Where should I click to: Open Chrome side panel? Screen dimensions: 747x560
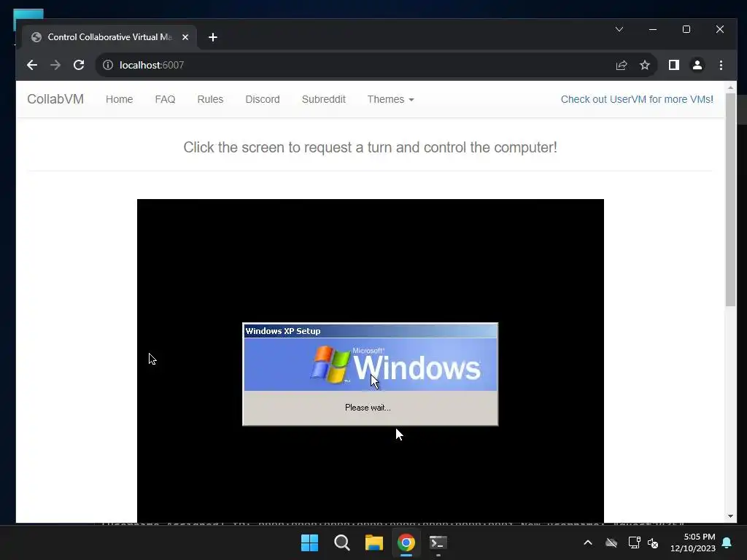tap(673, 65)
